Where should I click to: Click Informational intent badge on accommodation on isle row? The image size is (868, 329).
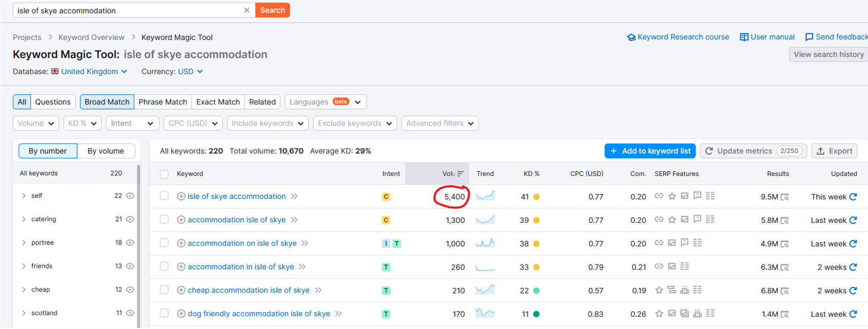[x=386, y=244]
